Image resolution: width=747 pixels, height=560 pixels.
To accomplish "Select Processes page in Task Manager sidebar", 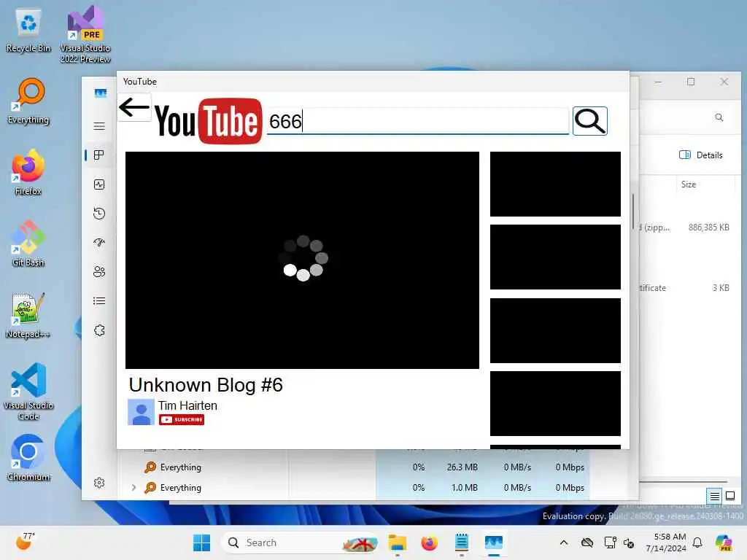I will coord(99,155).
